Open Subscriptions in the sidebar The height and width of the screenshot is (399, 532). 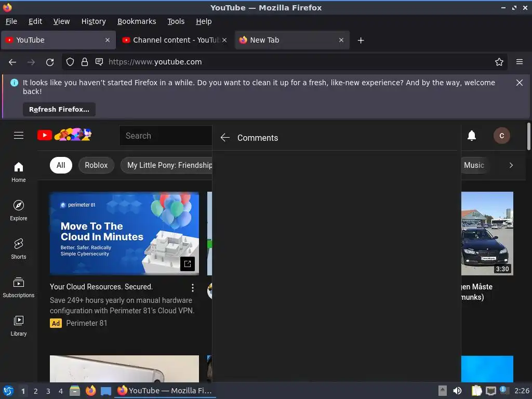[19, 287]
